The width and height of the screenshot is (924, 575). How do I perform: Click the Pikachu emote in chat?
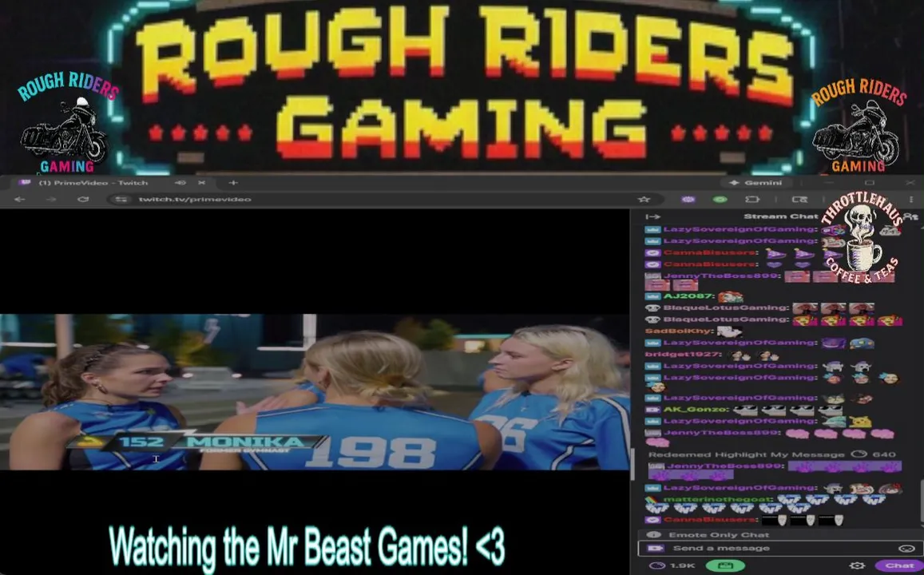click(860, 421)
